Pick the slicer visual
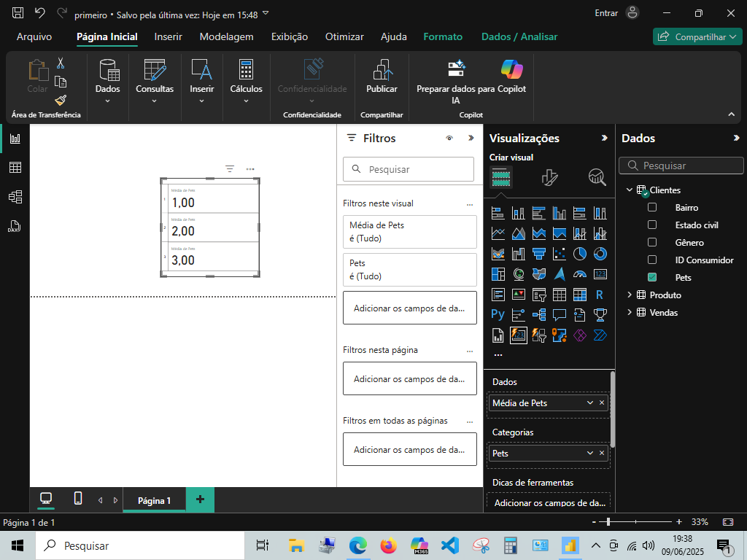 click(x=539, y=295)
